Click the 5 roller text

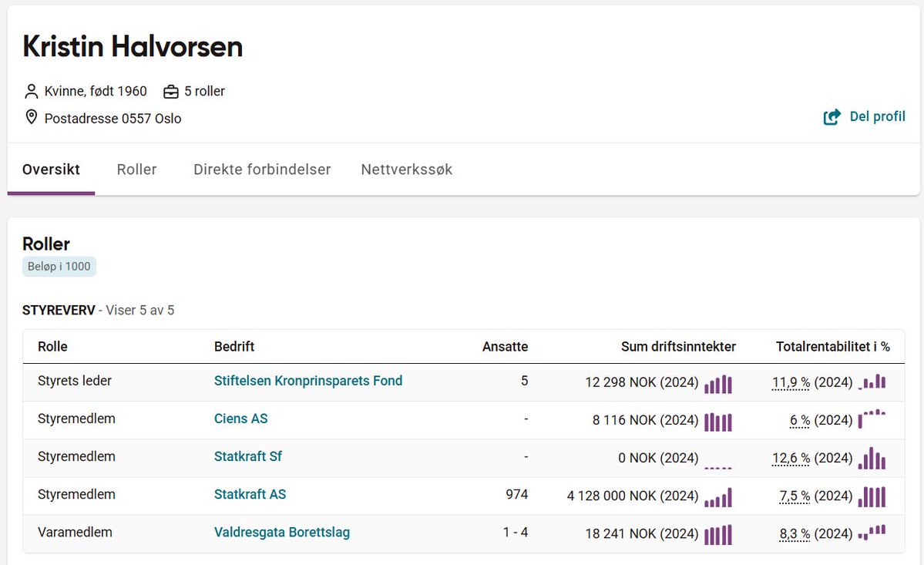(x=204, y=91)
